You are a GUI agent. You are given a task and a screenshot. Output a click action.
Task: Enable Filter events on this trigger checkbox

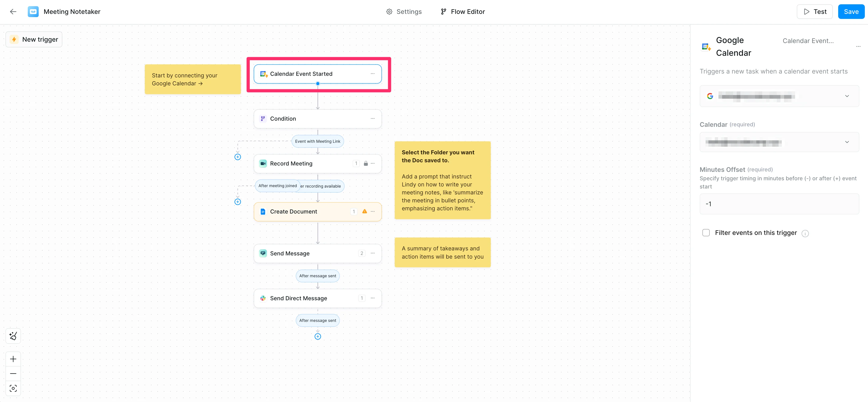point(706,233)
